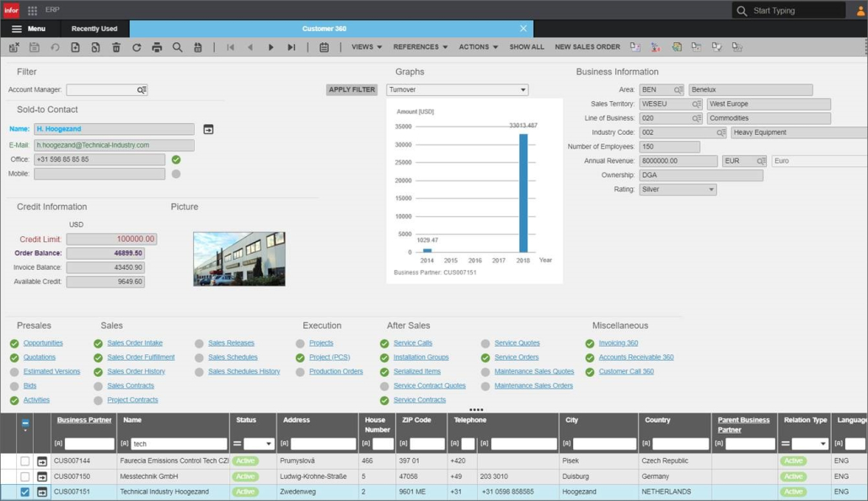Open the Sales Contracts link
This screenshot has width=868, height=501.
(131, 385)
